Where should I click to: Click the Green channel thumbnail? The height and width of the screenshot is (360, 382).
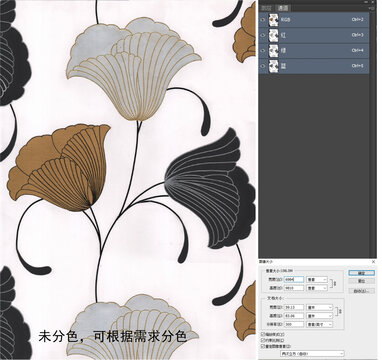274,51
